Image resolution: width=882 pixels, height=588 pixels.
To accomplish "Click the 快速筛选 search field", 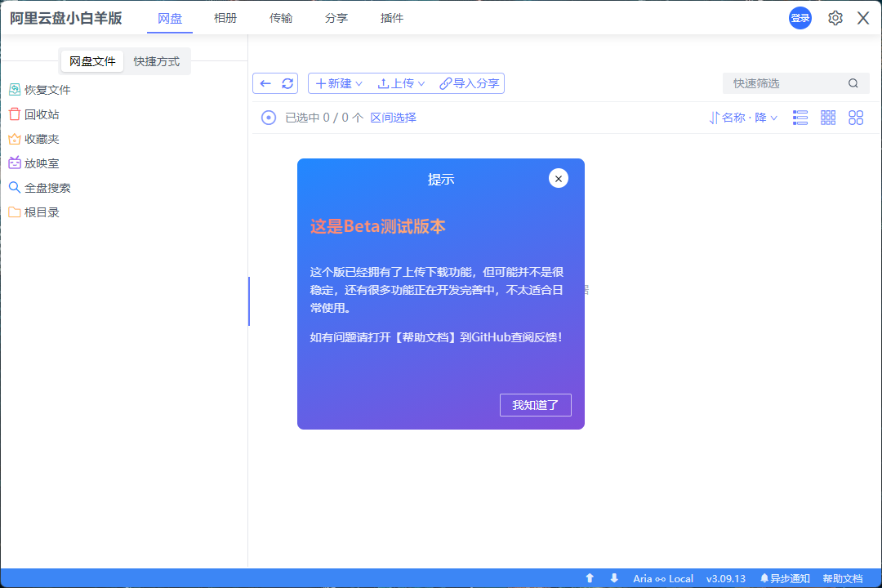I will [x=784, y=83].
